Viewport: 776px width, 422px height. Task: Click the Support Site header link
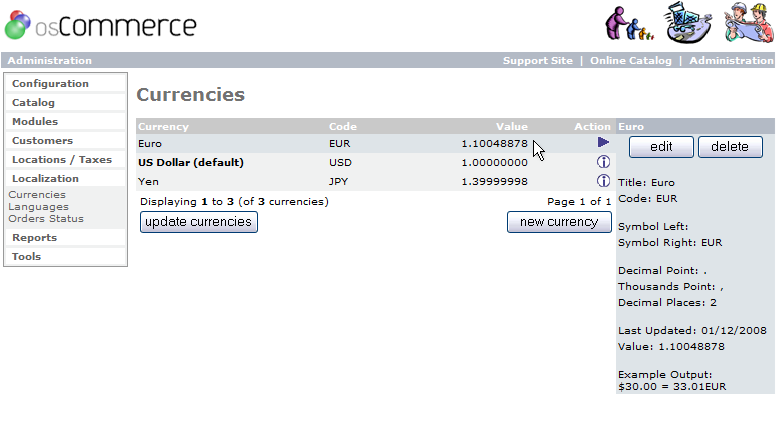tap(537, 60)
